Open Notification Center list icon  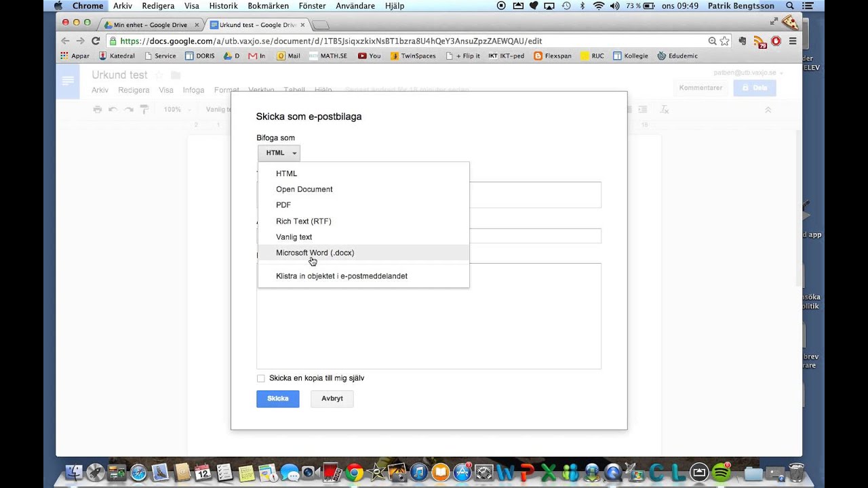click(x=808, y=6)
